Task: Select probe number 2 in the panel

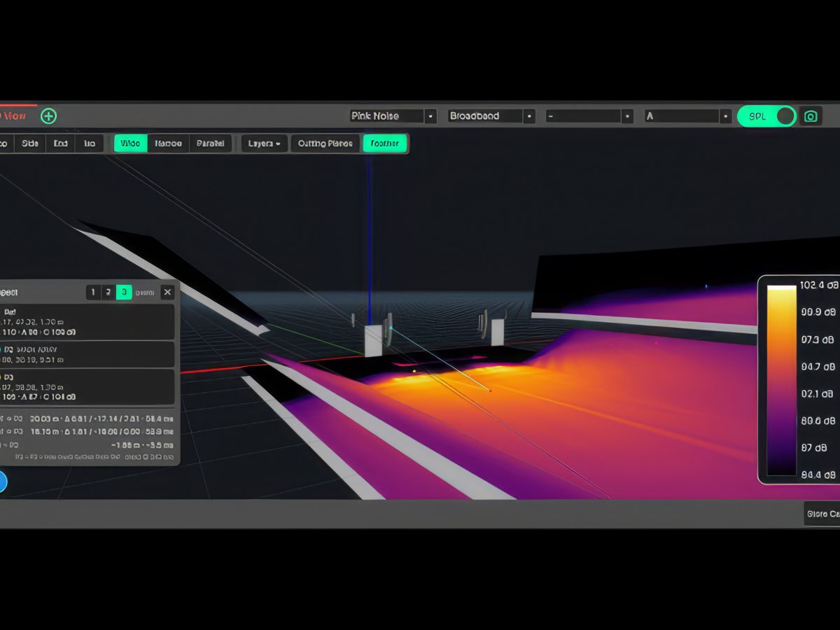Action: 108,293
